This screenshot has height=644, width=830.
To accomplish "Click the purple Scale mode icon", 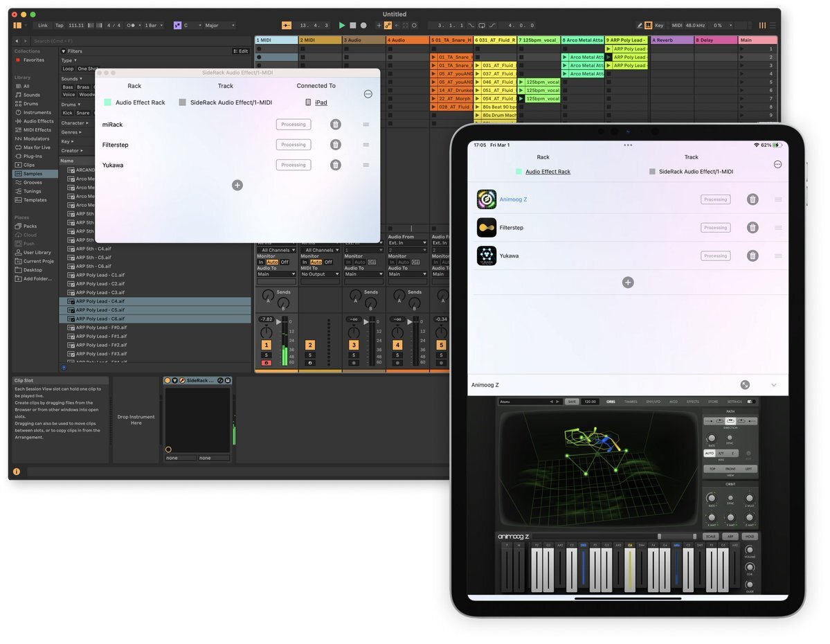I will 177,26.
